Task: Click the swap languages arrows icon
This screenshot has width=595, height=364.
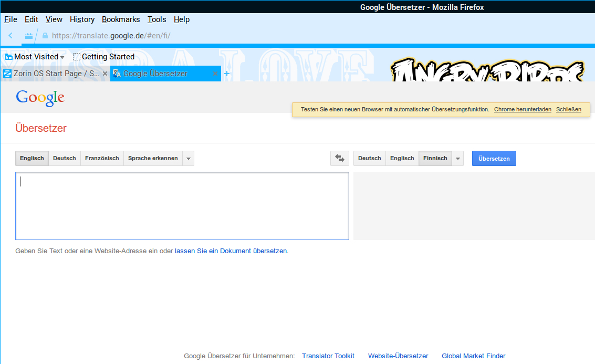Action: pyautogui.click(x=339, y=158)
